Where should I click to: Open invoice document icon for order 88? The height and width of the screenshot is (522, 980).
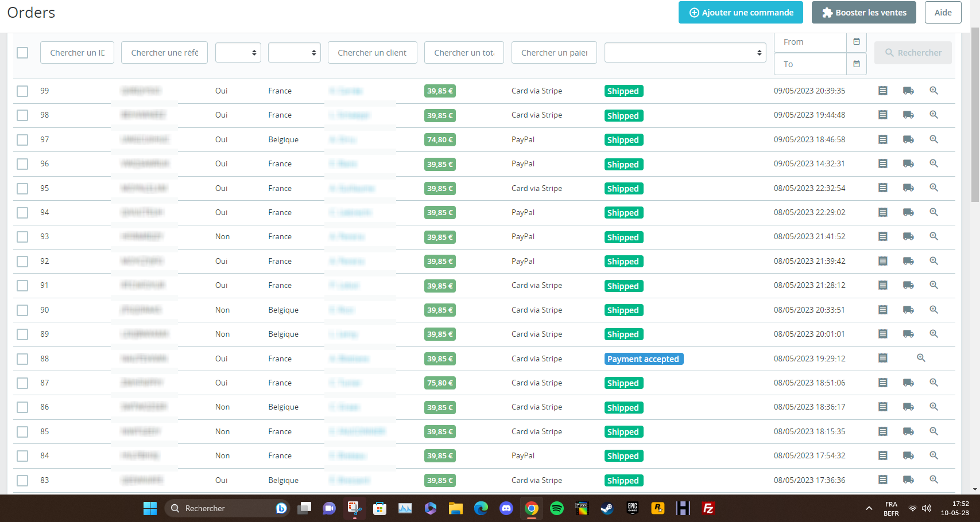[883, 358]
